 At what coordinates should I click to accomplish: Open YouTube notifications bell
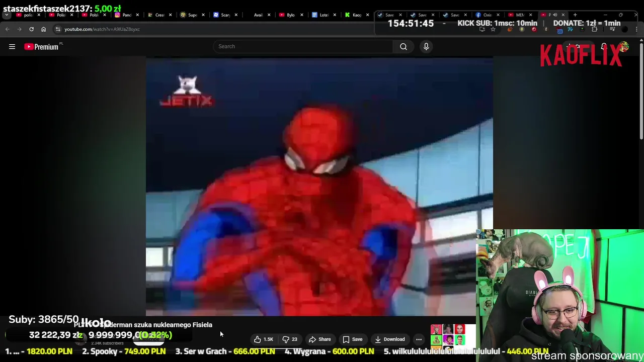pos(604,47)
